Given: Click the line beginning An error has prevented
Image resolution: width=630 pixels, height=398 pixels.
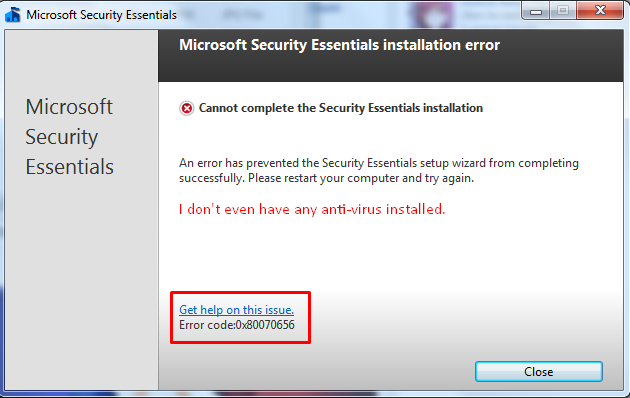Looking at the screenshot, I should point(378,163).
